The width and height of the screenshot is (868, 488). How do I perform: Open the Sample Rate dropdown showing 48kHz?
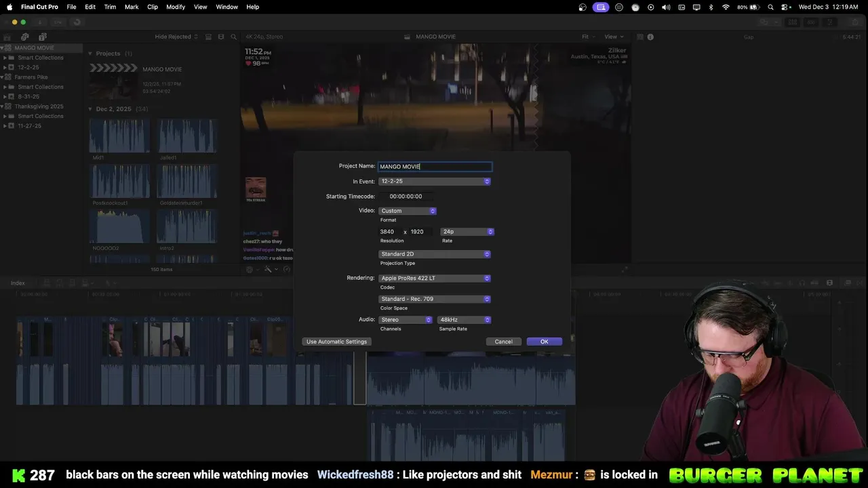coord(464,320)
